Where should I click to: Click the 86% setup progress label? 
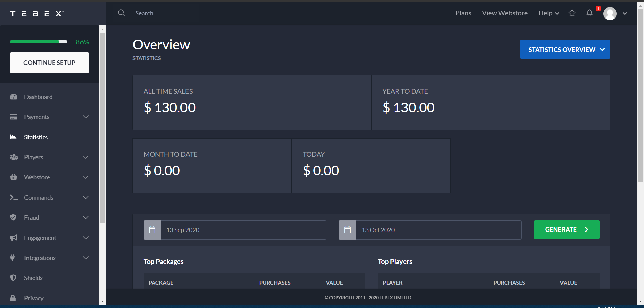83,42
